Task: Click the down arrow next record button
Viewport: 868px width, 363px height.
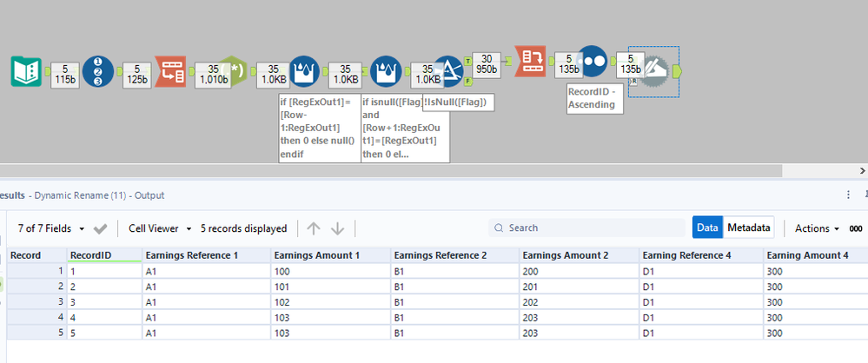Action: click(338, 228)
